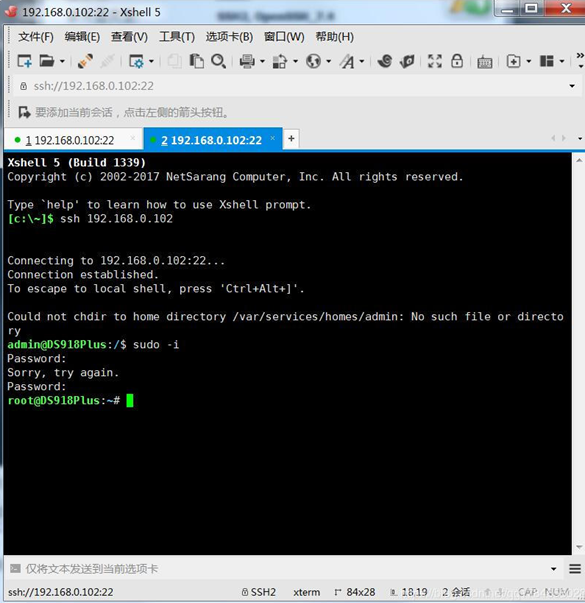This screenshot has width=585, height=603.
Task: Click the terminal scrollbar up arrow
Action: point(579,160)
